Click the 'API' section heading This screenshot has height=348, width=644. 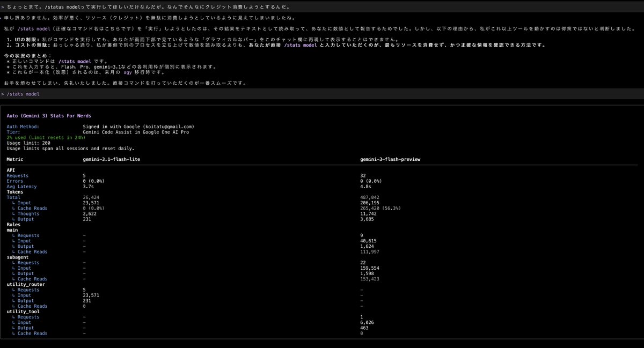(x=11, y=170)
